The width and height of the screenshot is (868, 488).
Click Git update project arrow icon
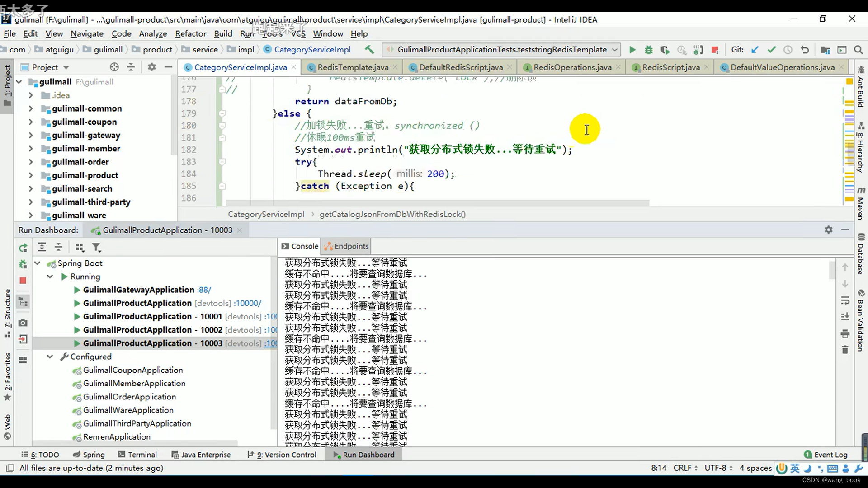click(755, 50)
